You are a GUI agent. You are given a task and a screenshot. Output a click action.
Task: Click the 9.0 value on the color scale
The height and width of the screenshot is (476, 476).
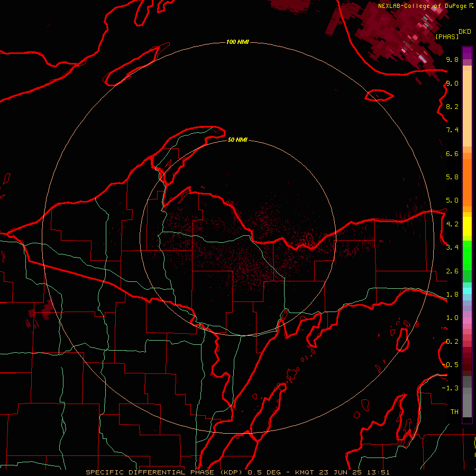click(x=452, y=83)
